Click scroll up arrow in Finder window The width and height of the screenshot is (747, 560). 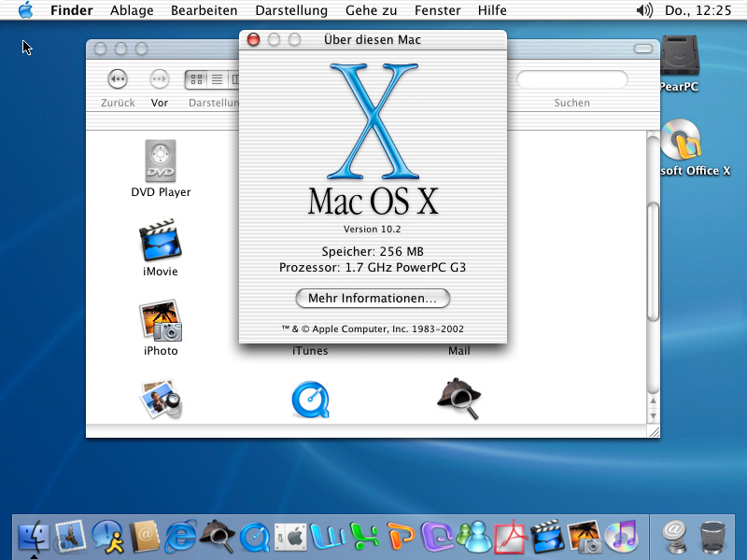pyautogui.click(x=653, y=400)
